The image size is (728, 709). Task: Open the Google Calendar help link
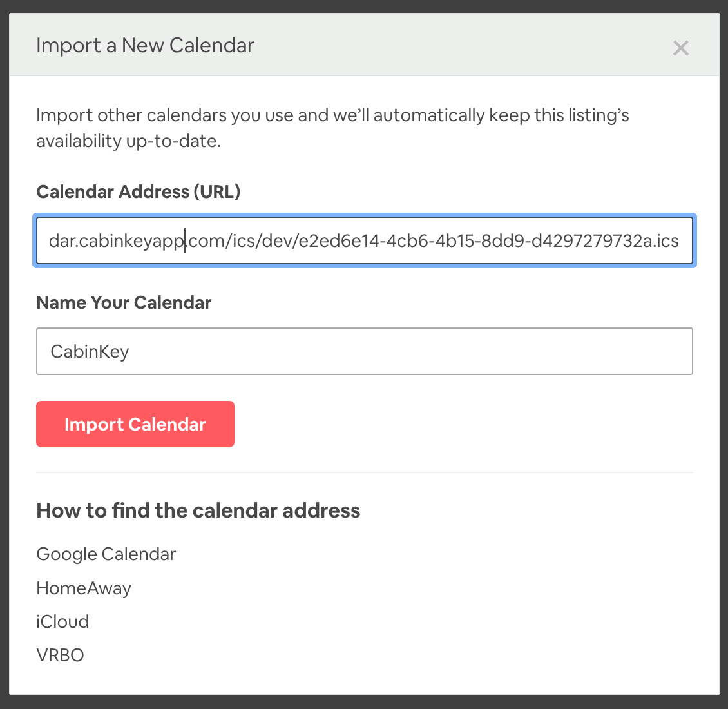coord(106,554)
